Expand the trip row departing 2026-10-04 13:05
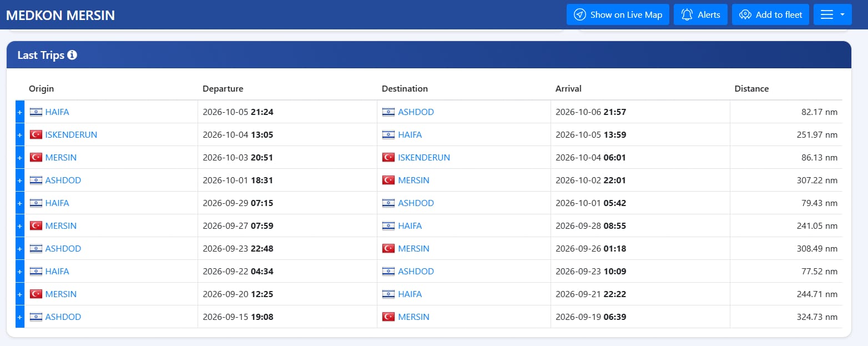The image size is (868, 346). coord(20,135)
